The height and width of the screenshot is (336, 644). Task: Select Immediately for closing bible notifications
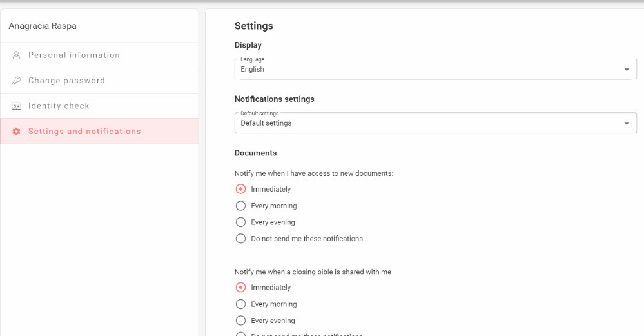coord(240,288)
